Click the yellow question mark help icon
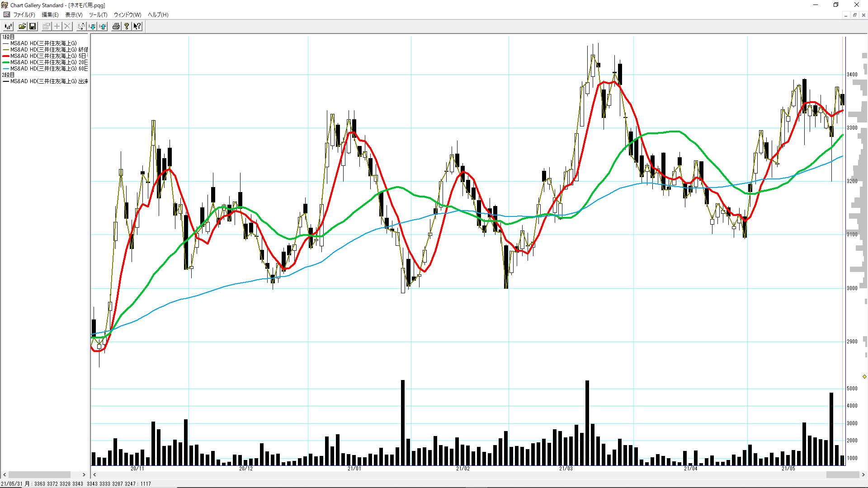868x488 pixels. [127, 26]
